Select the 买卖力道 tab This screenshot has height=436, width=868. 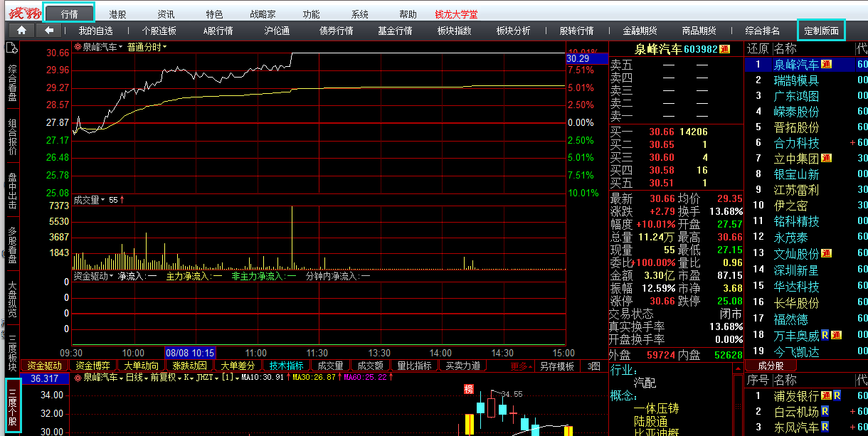[462, 366]
